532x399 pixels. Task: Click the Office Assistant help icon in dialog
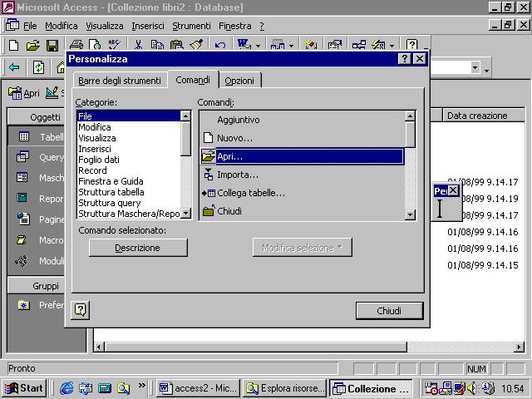coord(81,310)
